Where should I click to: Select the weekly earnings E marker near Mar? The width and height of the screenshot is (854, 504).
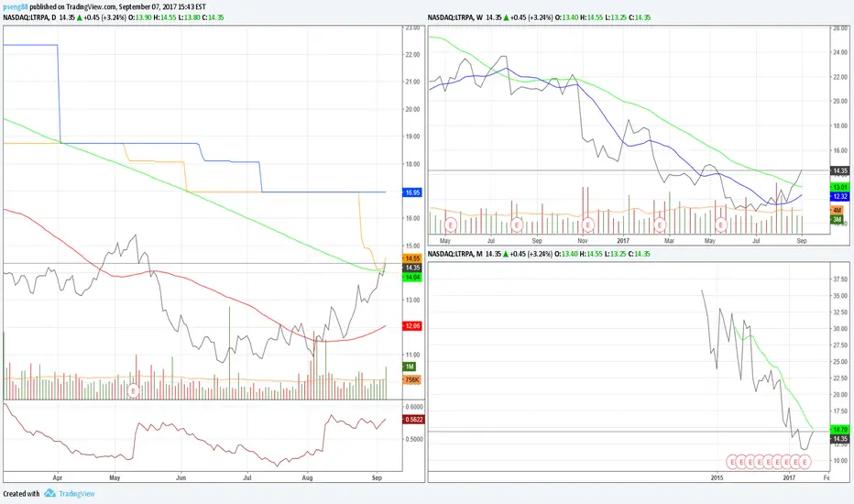660,225
